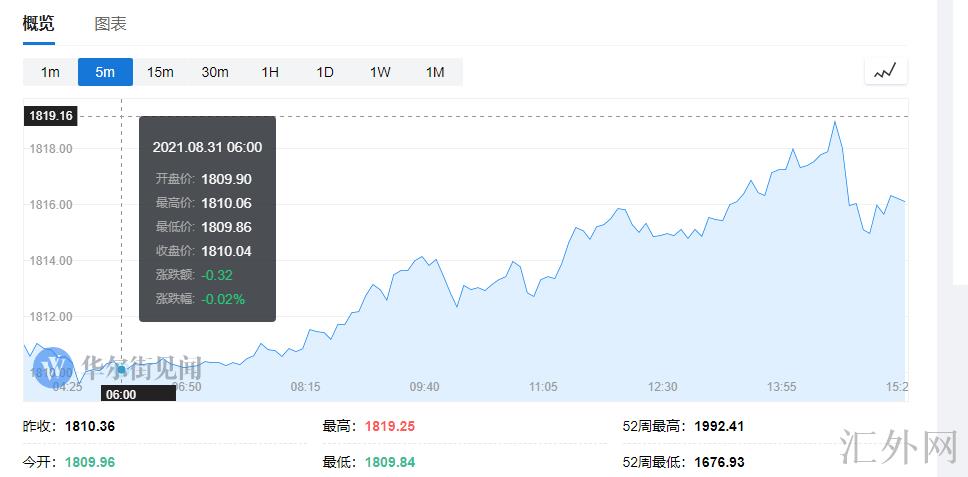Image resolution: width=968 pixels, height=477 pixels.
Task: Click the 最高 value 1819.25
Action: point(389,426)
